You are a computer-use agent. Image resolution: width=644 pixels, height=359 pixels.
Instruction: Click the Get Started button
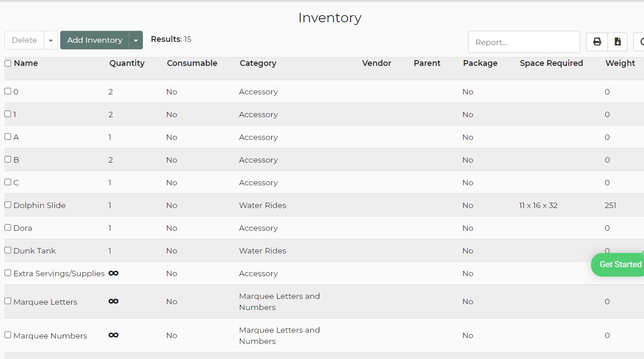pyautogui.click(x=620, y=265)
